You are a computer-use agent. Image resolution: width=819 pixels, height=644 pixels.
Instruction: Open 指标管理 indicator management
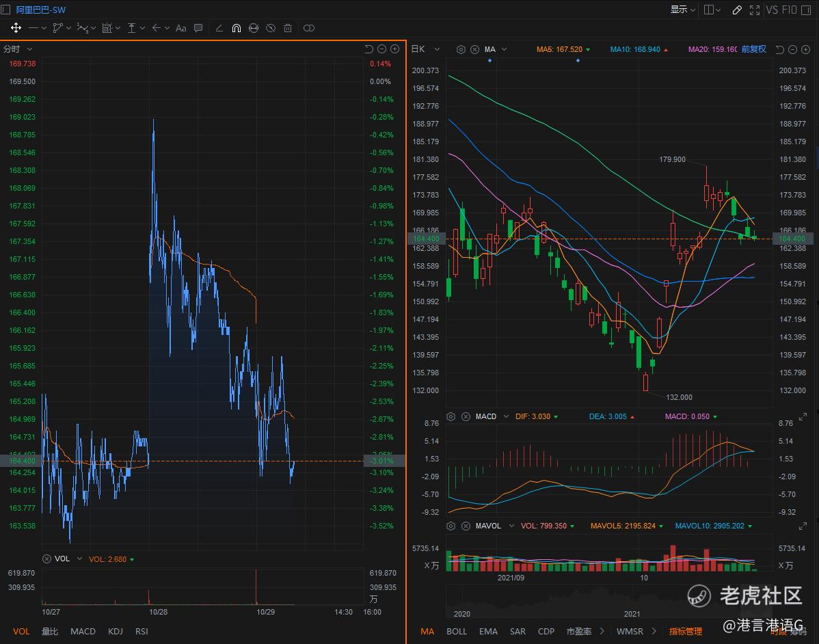[x=686, y=632]
